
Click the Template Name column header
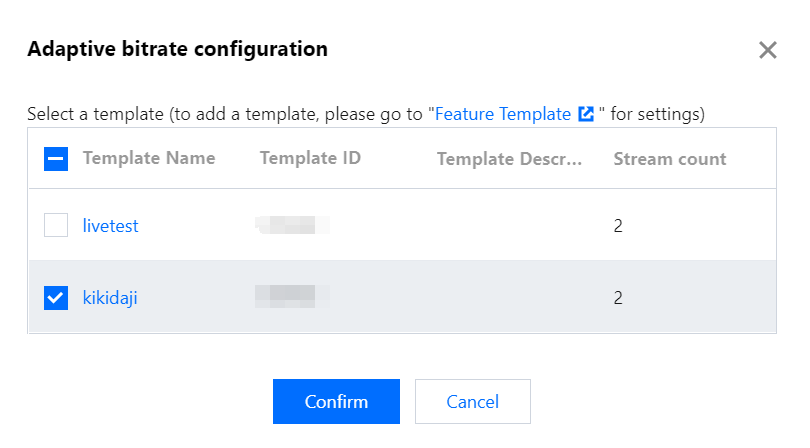(x=148, y=158)
